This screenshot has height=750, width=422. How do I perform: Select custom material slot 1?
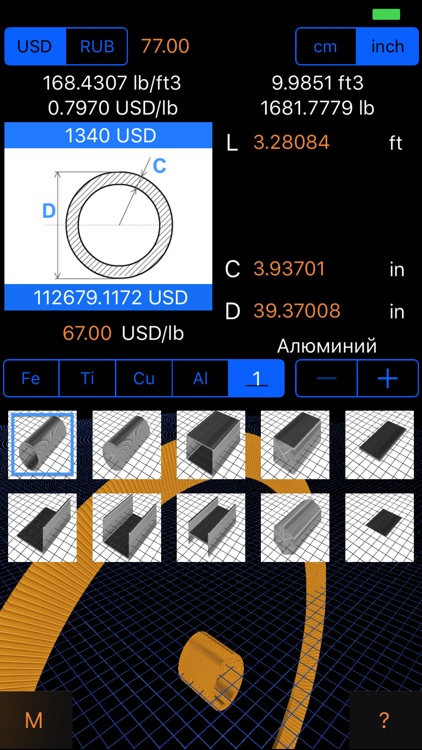pyautogui.click(x=256, y=378)
